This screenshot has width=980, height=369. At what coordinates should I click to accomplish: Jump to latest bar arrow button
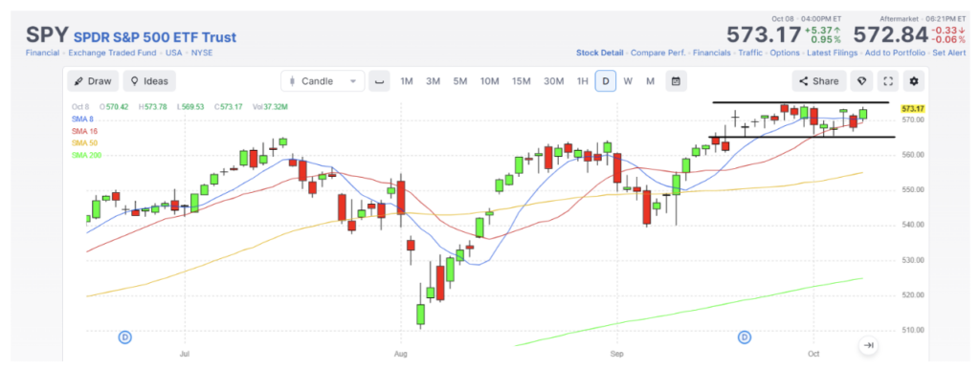868,345
